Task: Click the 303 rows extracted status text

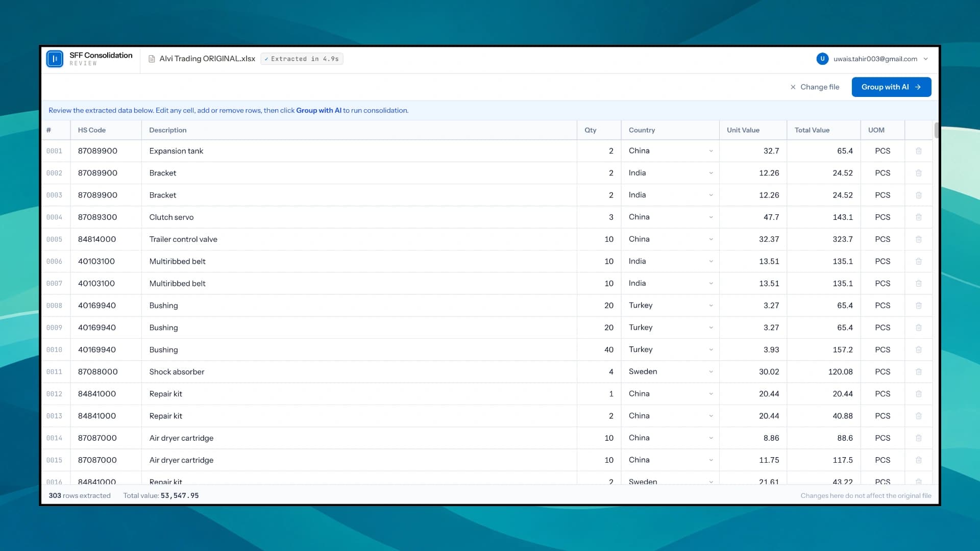Action: coord(80,496)
